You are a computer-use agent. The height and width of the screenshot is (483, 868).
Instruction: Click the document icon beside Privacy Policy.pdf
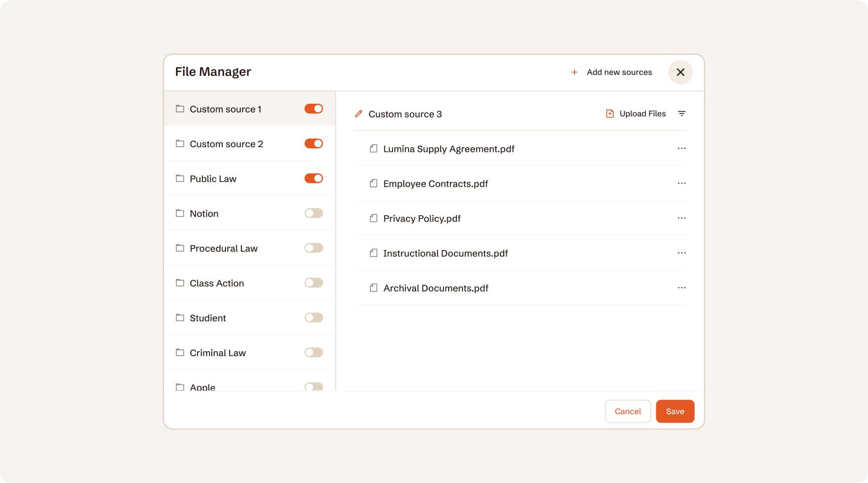(374, 218)
